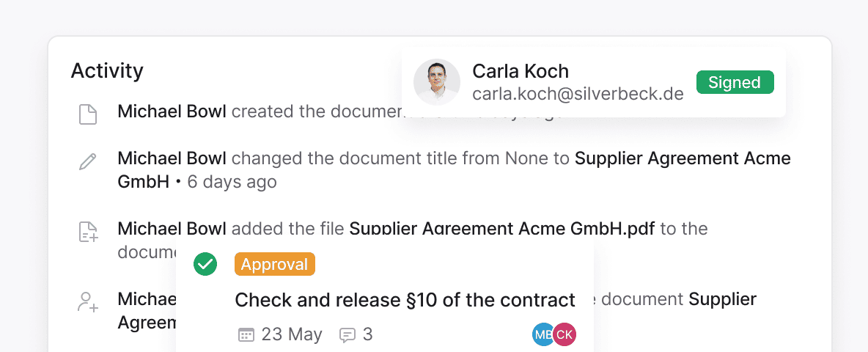Open task Check and release §10

pyautogui.click(x=405, y=300)
